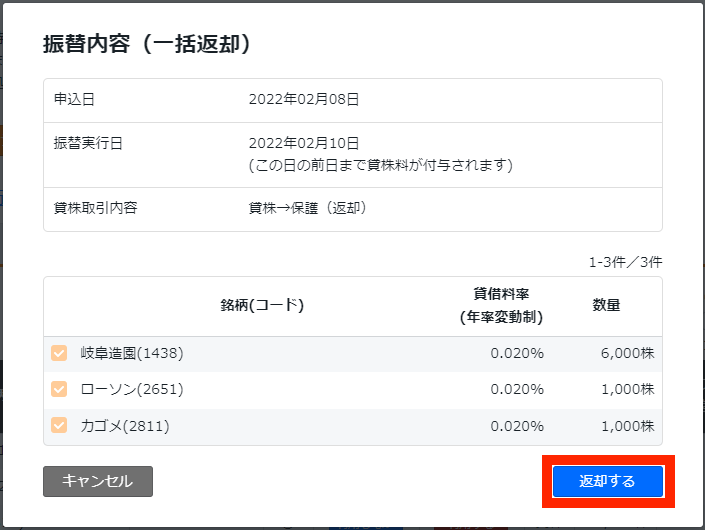Viewport: 705px width, 530px height.
Task: Click the 1,000株 quantity for カゴメ
Action: 628,426
